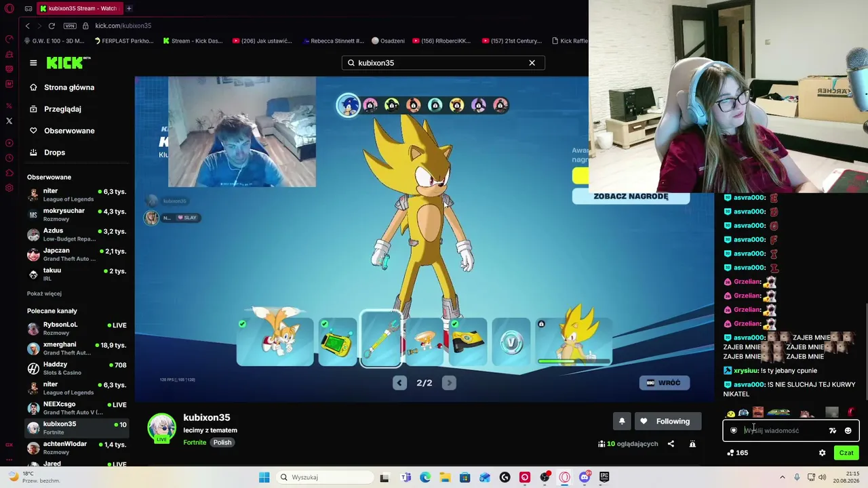Viewport: 868px width, 488px height.
Task: Open the Rebecca Stinnett bookmark
Action: point(333,41)
